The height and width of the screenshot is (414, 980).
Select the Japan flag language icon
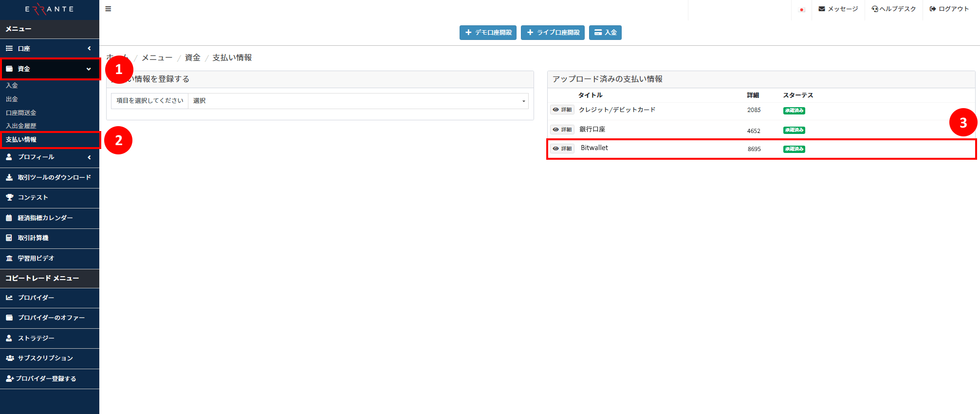801,9
